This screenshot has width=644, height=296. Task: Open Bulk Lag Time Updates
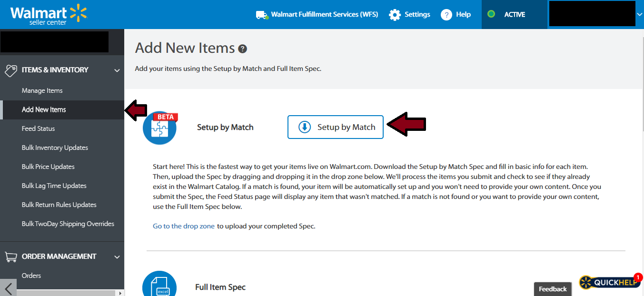54,186
